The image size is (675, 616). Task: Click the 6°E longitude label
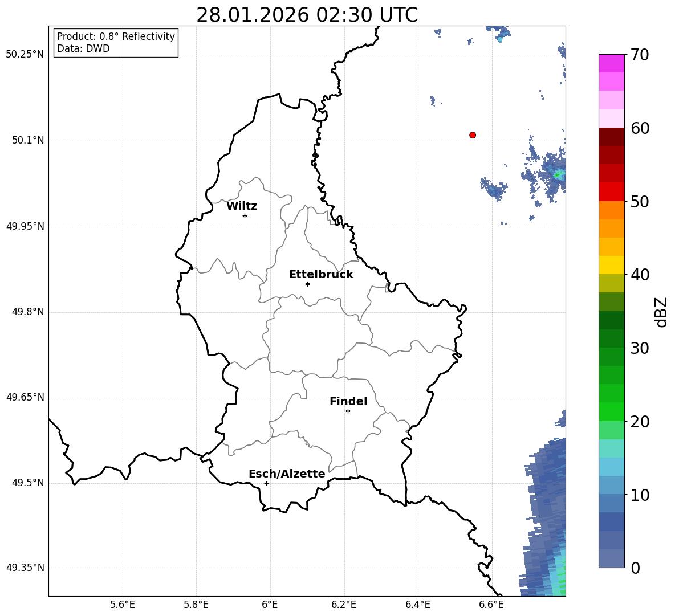(270, 605)
